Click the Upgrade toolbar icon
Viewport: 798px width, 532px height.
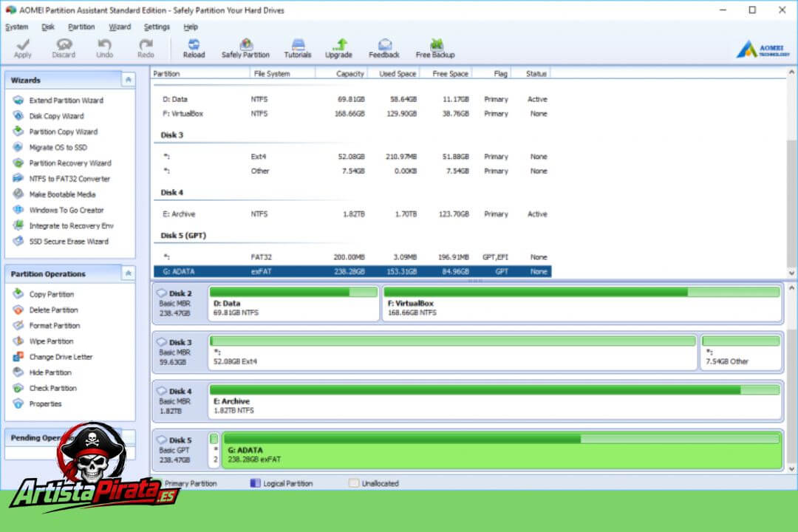[339, 48]
